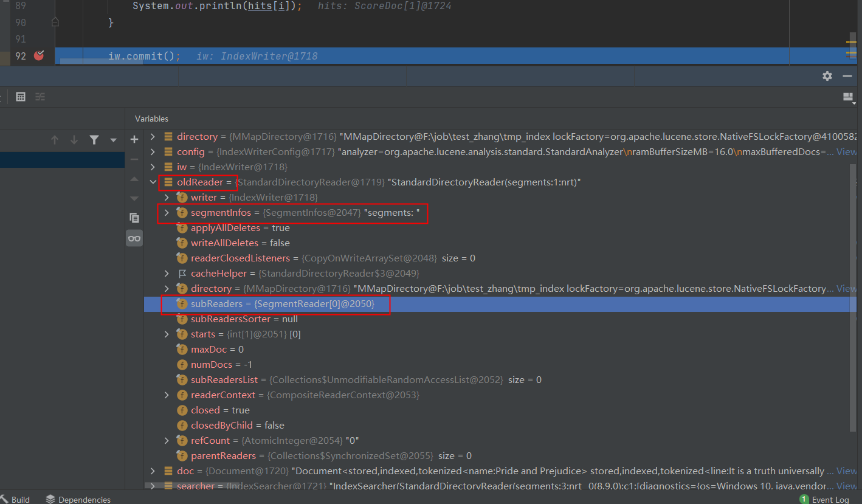This screenshot has height=504, width=862.
Task: Expand the cacheHelper field node
Action: 167,274
